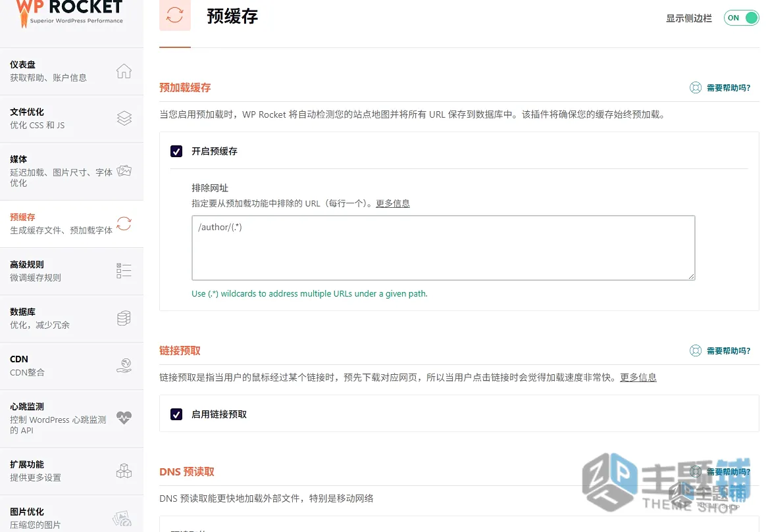
Task: Open the 扩展功能 menu item
Action: coord(72,471)
